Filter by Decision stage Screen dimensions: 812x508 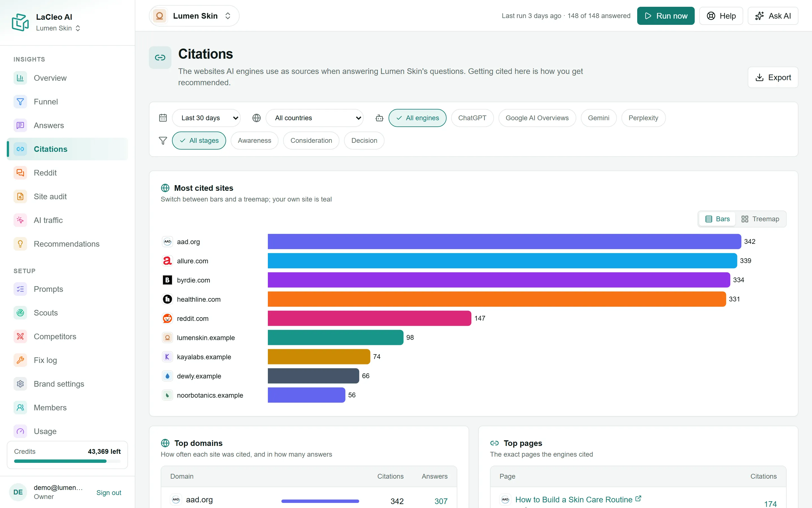pyautogui.click(x=364, y=141)
